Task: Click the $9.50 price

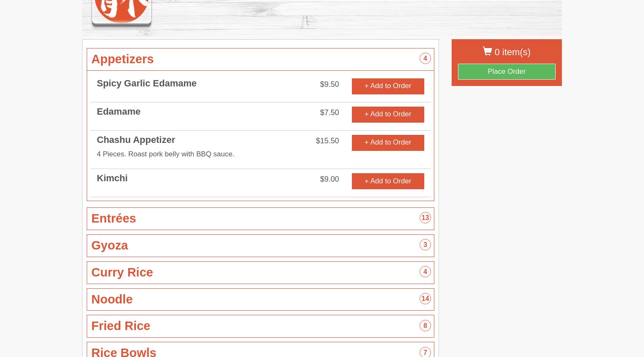Action: 329,84
